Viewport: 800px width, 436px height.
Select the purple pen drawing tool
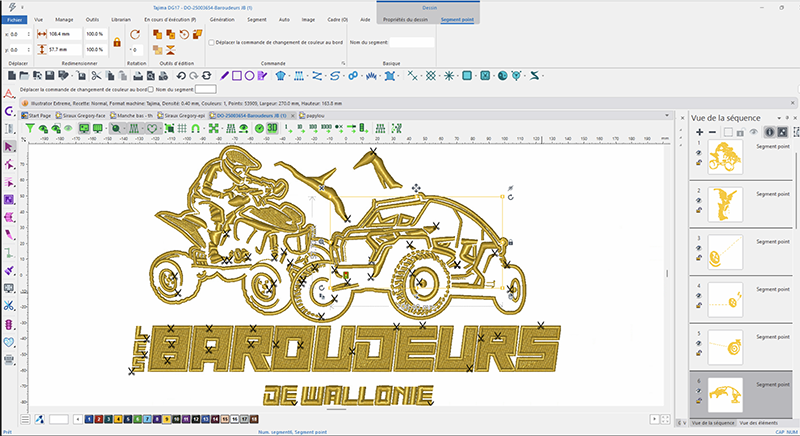coord(224,75)
